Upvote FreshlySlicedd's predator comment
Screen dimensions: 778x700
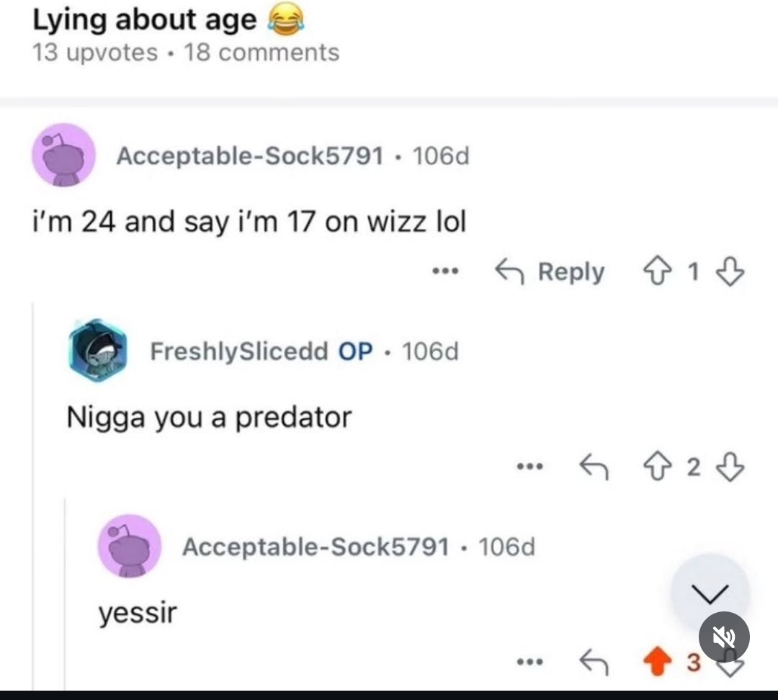click(658, 467)
